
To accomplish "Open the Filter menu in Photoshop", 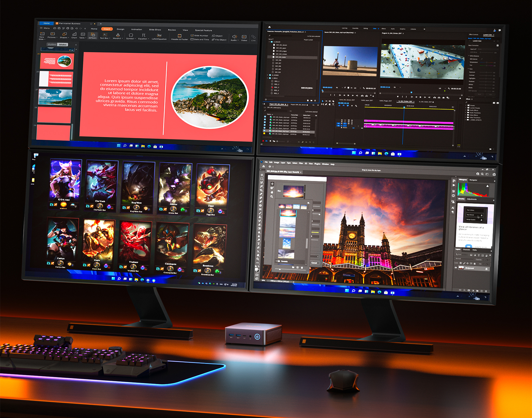I will click(x=301, y=163).
